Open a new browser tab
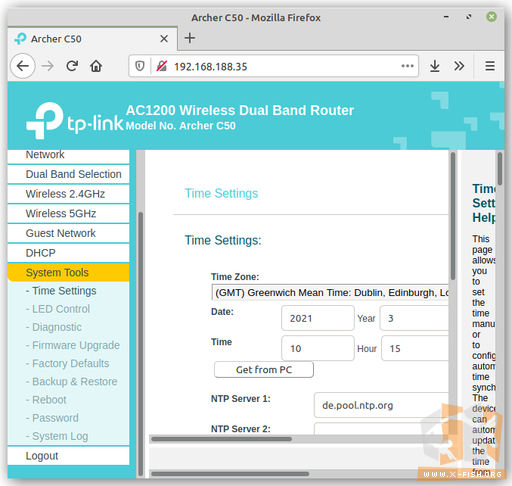The height and width of the screenshot is (486, 512). (190, 38)
